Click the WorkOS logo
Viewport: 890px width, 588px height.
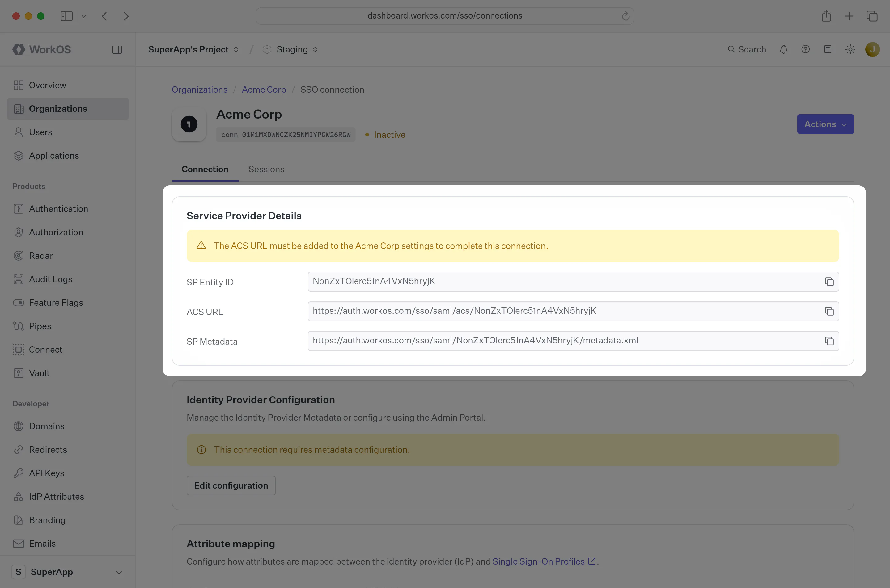[42, 49]
